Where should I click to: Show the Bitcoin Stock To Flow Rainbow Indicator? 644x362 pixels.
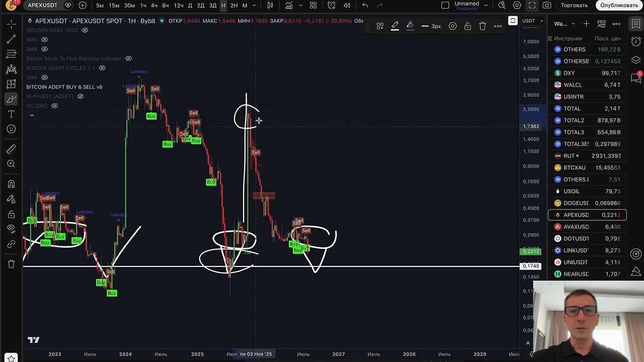[x=128, y=58]
